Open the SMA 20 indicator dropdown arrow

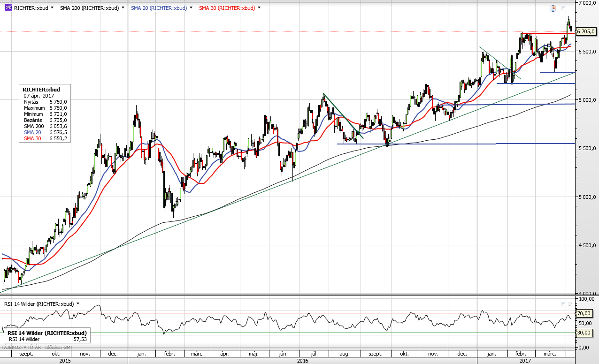191,8
